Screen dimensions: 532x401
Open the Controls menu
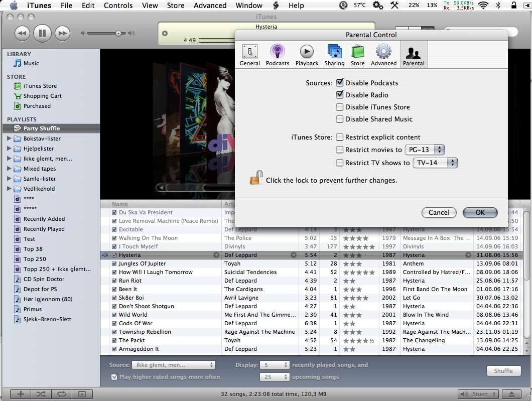point(118,6)
